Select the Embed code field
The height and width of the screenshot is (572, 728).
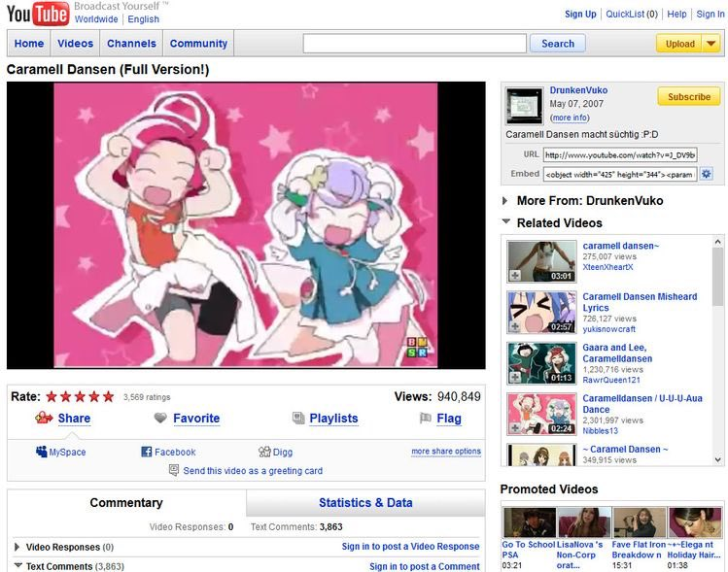click(x=620, y=175)
